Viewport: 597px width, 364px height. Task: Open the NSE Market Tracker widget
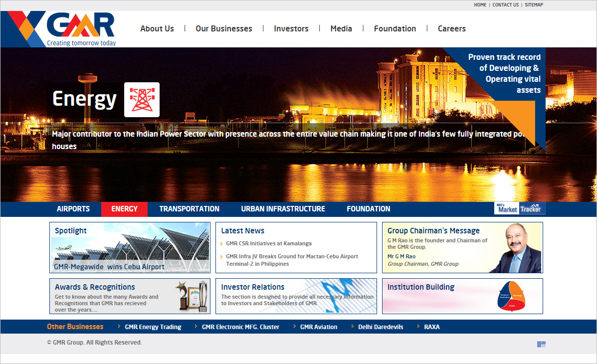click(520, 208)
